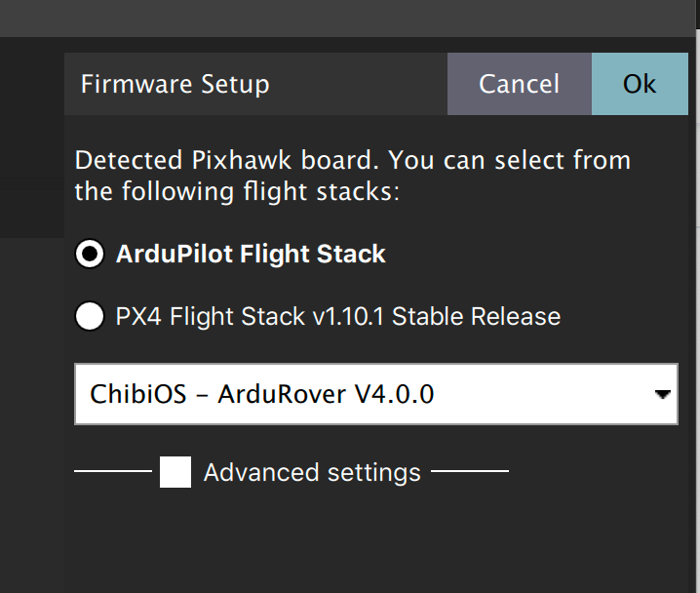Click the 'PX4 Flight Stack v1.10.1 Stable Release' label
This screenshot has width=700, height=593.
click(x=338, y=317)
